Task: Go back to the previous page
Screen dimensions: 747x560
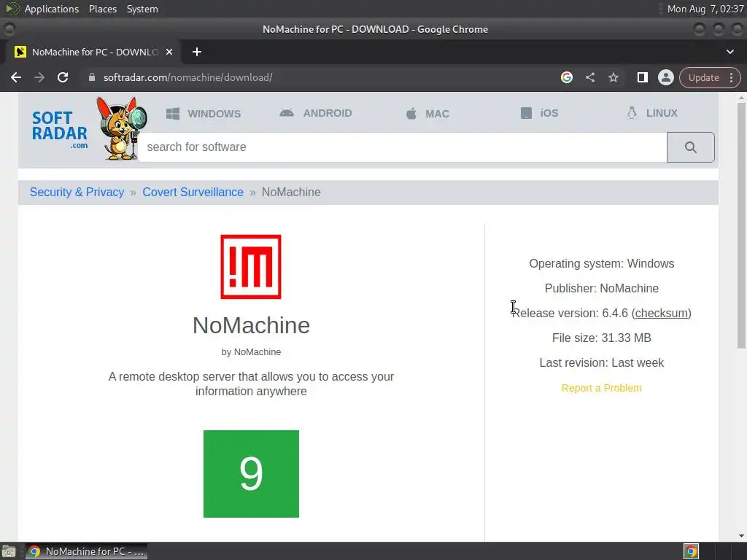Action: (16, 77)
